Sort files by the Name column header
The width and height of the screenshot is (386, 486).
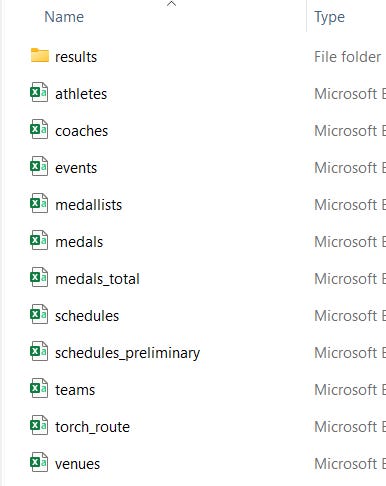[x=64, y=17]
